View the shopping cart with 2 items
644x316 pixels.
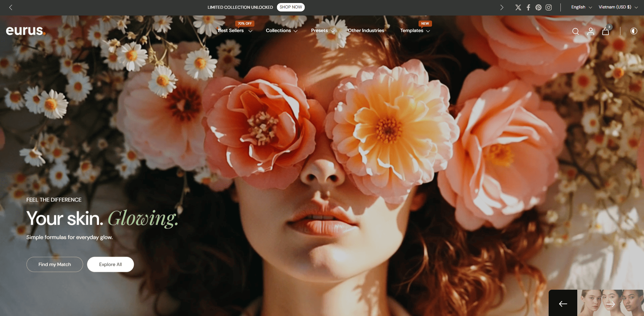tap(606, 31)
